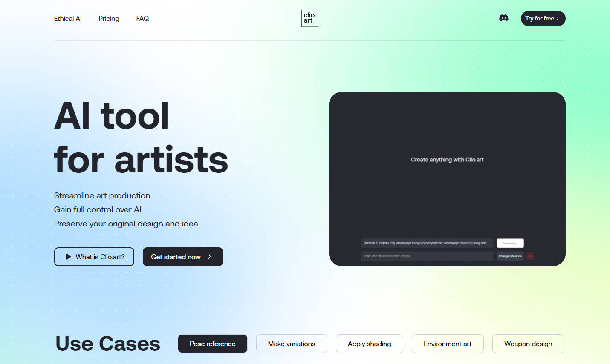Click the red X remove reference icon

click(530, 256)
